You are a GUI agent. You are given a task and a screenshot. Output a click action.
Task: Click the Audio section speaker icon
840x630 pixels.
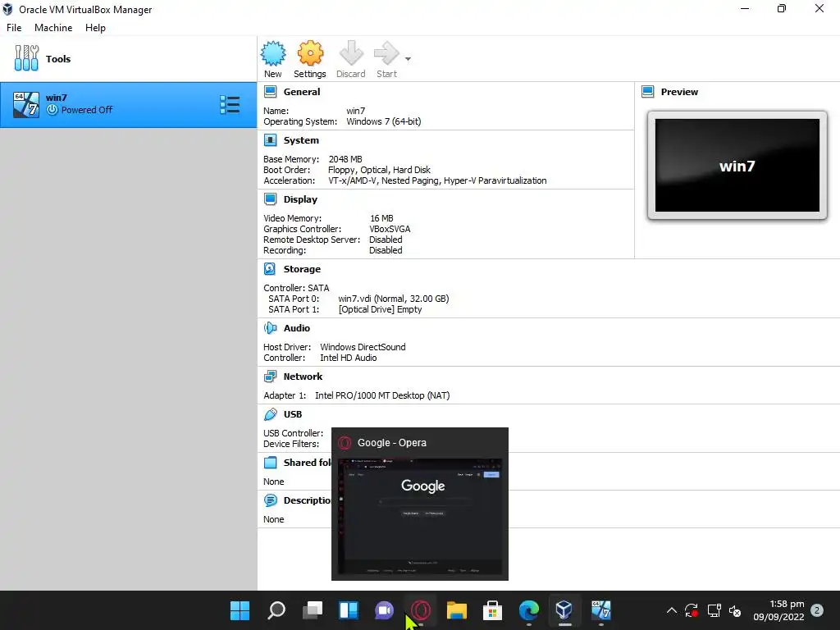[x=271, y=328]
